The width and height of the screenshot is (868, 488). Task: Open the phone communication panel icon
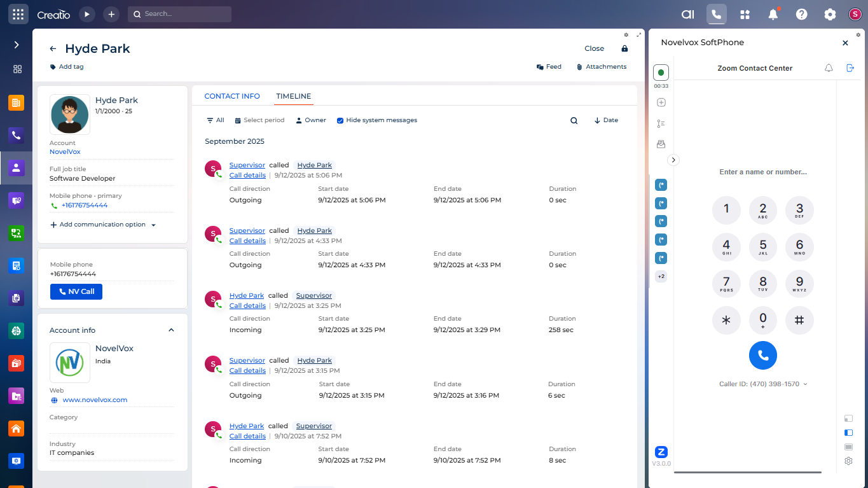(x=716, y=14)
